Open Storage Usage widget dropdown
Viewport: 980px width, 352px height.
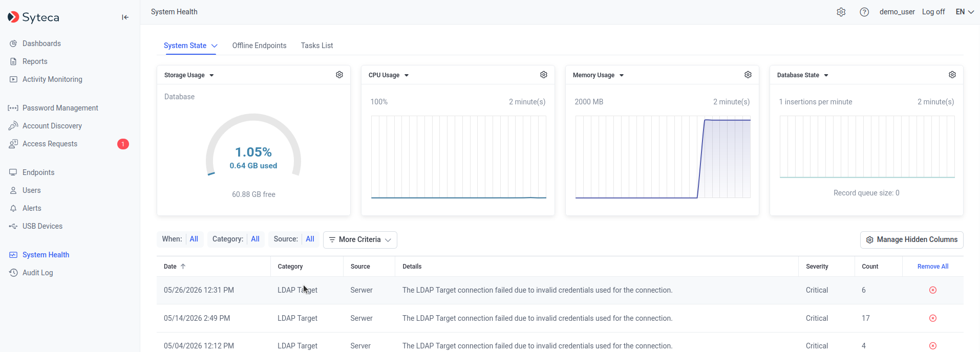coord(211,75)
